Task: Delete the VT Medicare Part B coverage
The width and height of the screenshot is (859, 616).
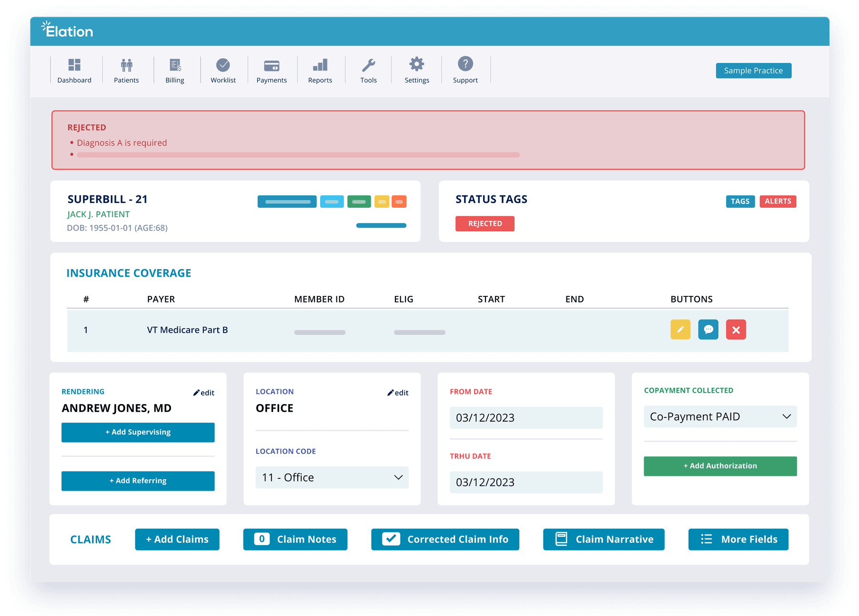Action: (736, 329)
